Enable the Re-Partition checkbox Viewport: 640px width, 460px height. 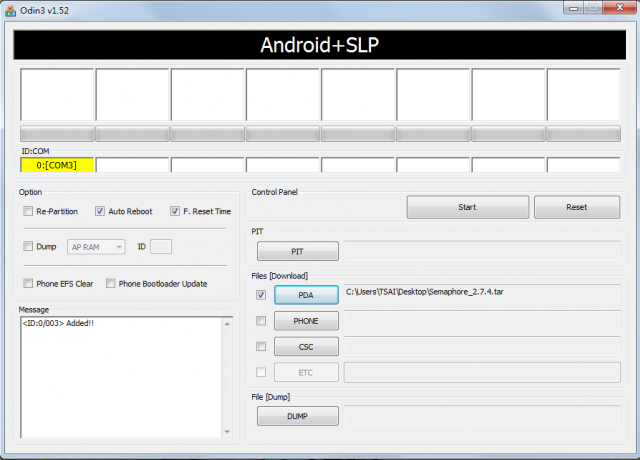click(28, 211)
